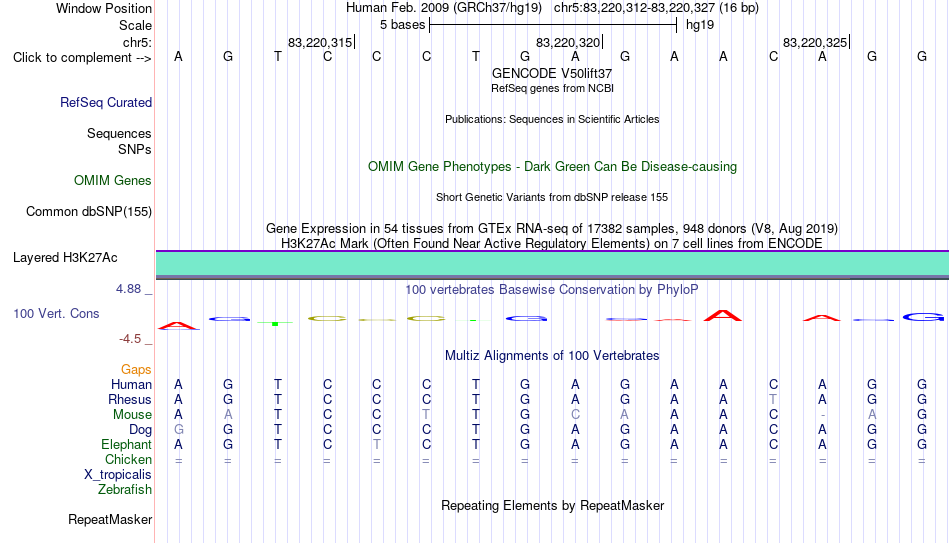Click 'Multiz Alignments of 100 Vertebrates' title

click(x=552, y=356)
